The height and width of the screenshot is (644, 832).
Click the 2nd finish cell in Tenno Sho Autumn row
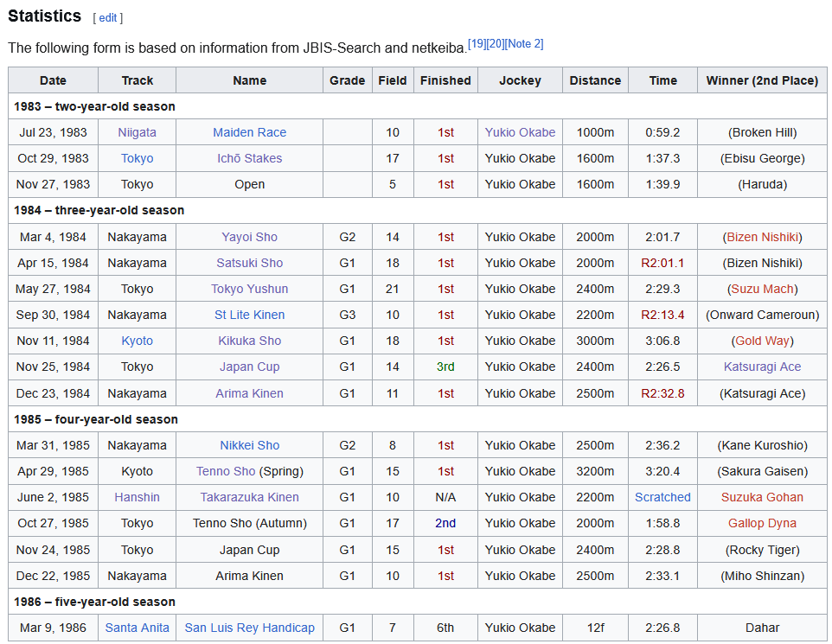coord(445,524)
